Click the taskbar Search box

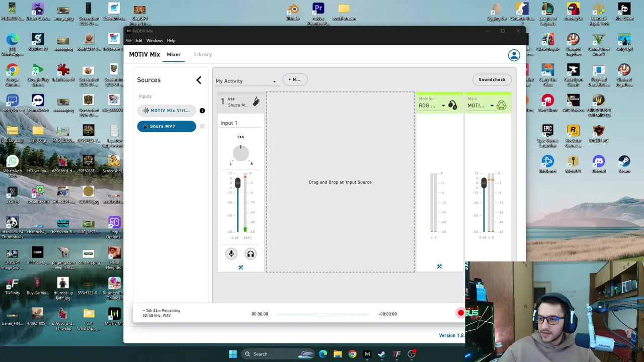(x=278, y=354)
